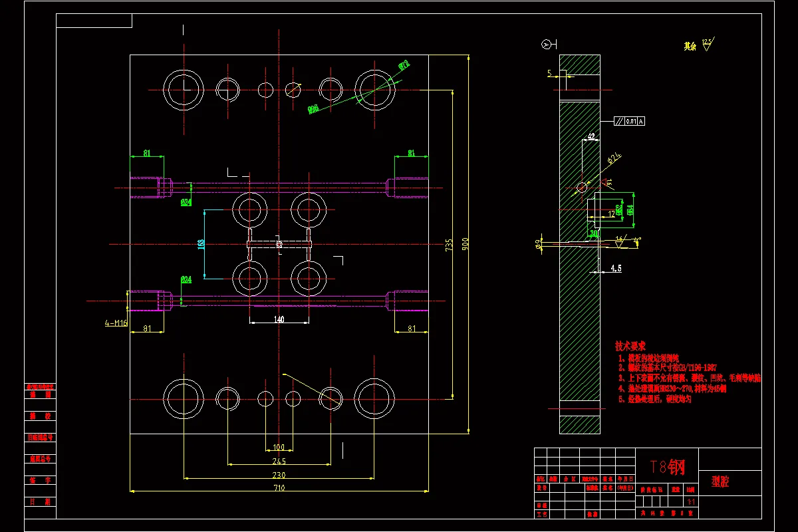Viewport: 798px width, 532px height.
Task: Select the 比例 header cell
Action: (691, 489)
